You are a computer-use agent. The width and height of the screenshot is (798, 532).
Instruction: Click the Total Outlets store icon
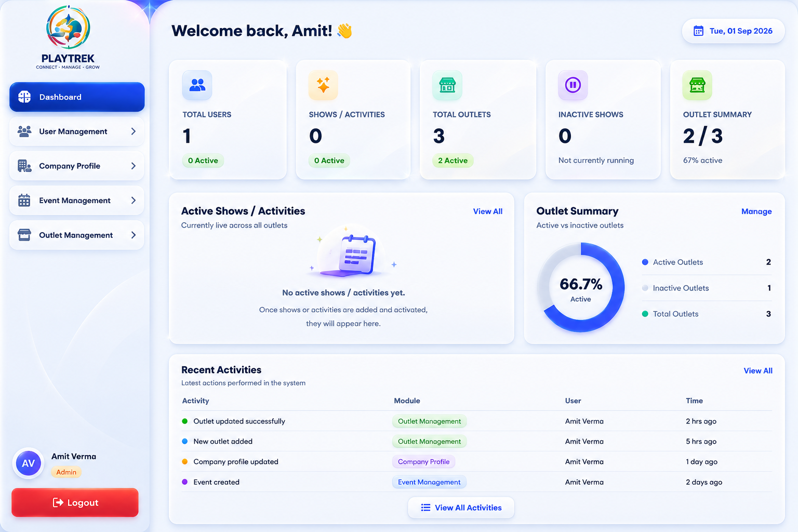click(447, 85)
